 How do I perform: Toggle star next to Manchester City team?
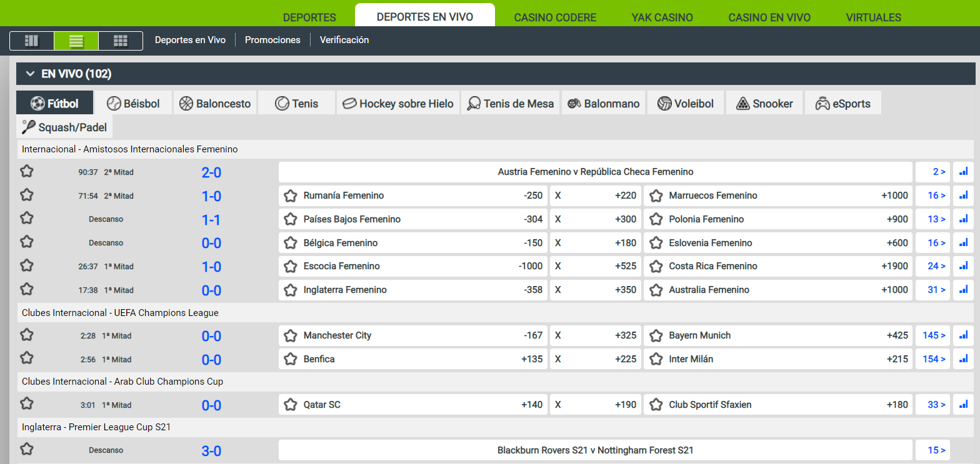click(x=290, y=336)
